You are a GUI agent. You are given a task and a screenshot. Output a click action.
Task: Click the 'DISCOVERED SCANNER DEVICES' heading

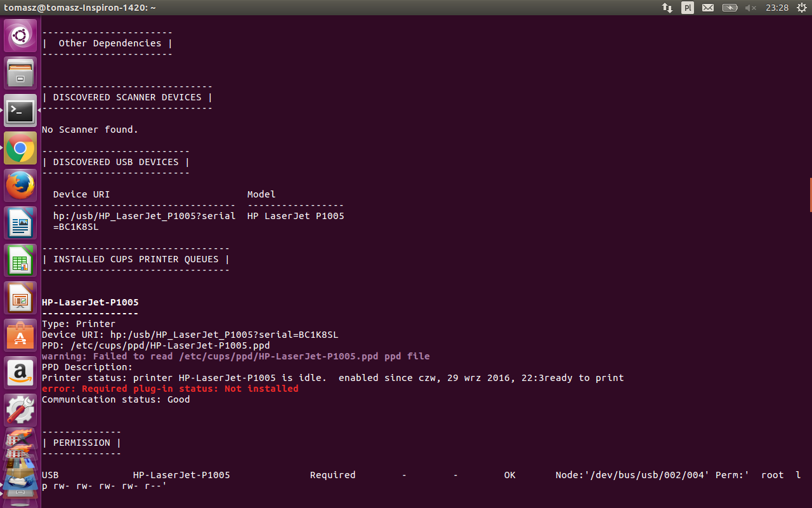[127, 97]
